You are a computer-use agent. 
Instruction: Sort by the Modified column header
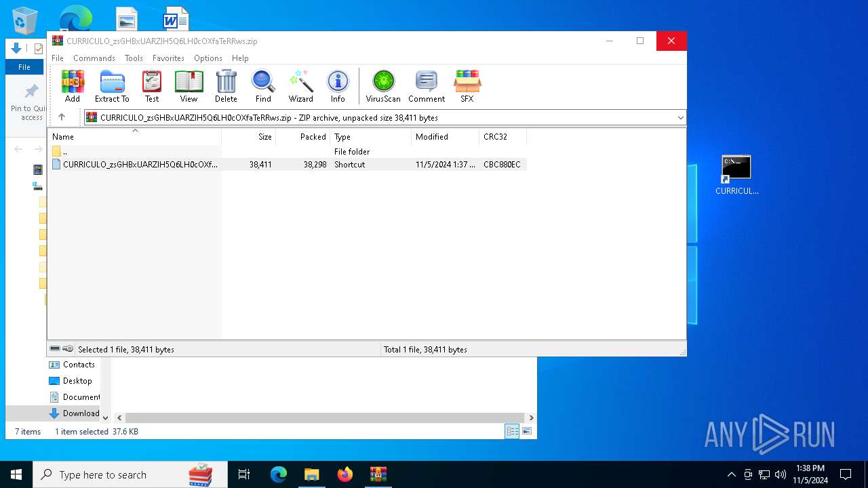(x=445, y=137)
